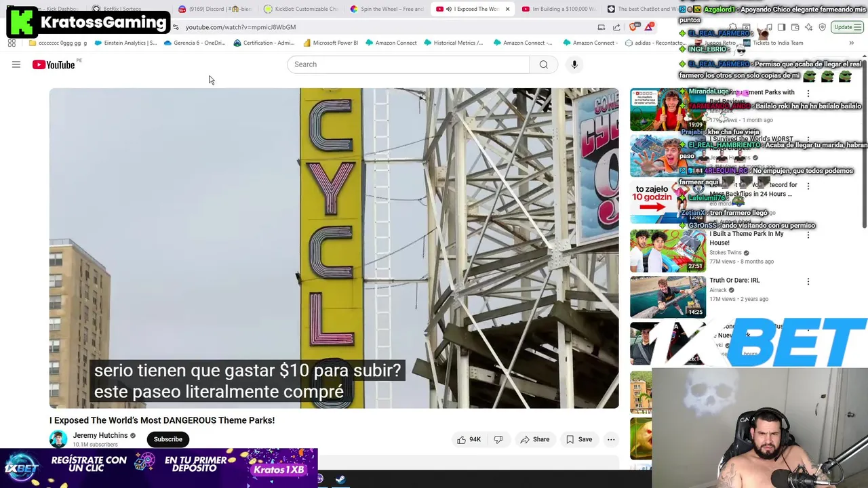868x488 pixels.
Task: Click the address bar URL youtube.com/watch
Action: pos(241,27)
